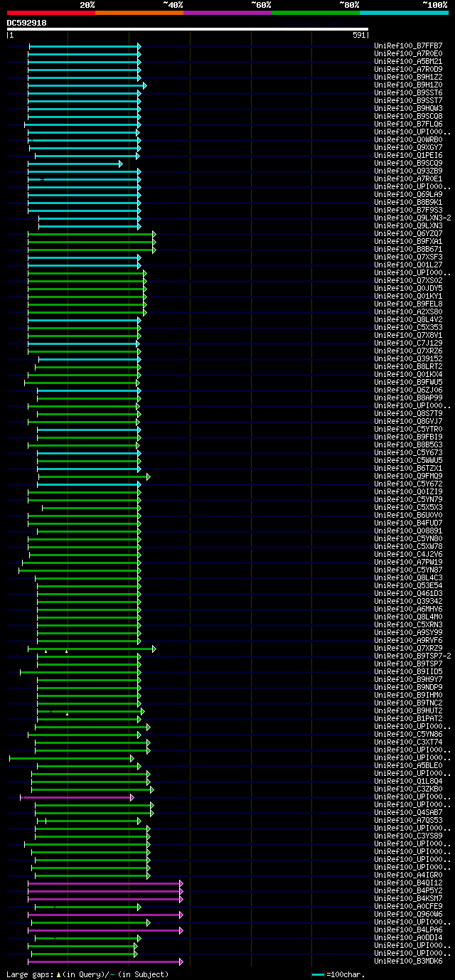
Task: Click label UniRef100_Q53E54
Action: click(408, 585)
